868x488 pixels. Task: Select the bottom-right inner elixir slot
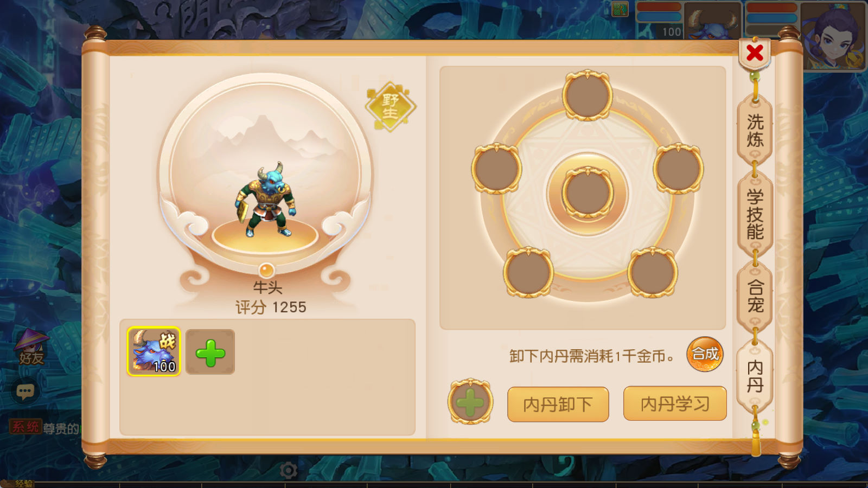point(653,272)
